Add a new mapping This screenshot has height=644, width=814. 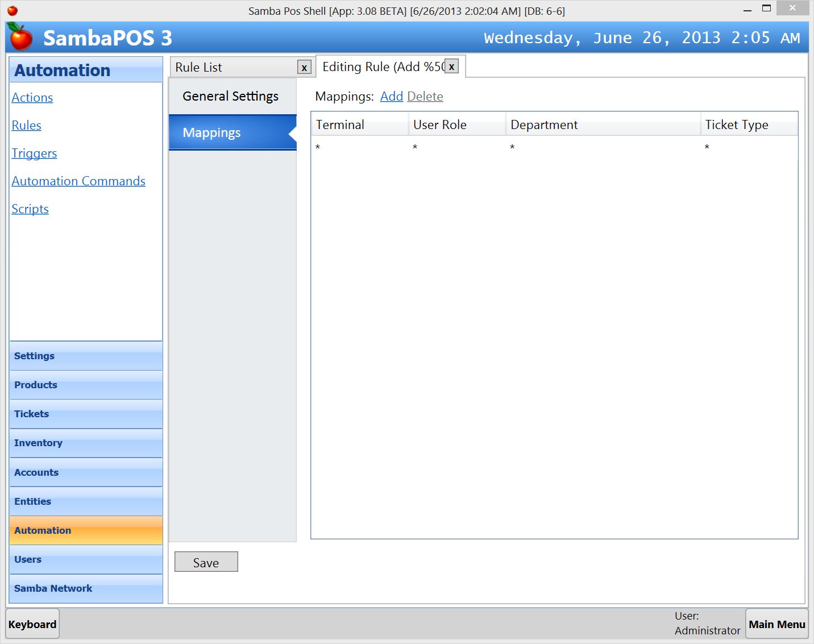pyautogui.click(x=391, y=97)
